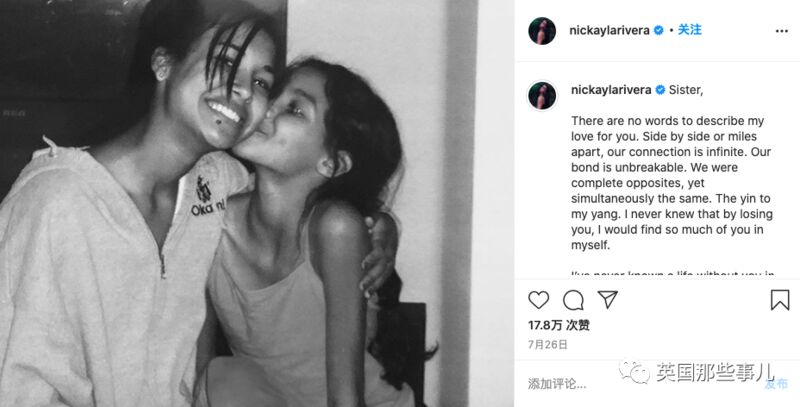Image resolution: width=800 pixels, height=407 pixels.
Task: View the 17.8万 次赞 likes list
Action: pyautogui.click(x=559, y=325)
